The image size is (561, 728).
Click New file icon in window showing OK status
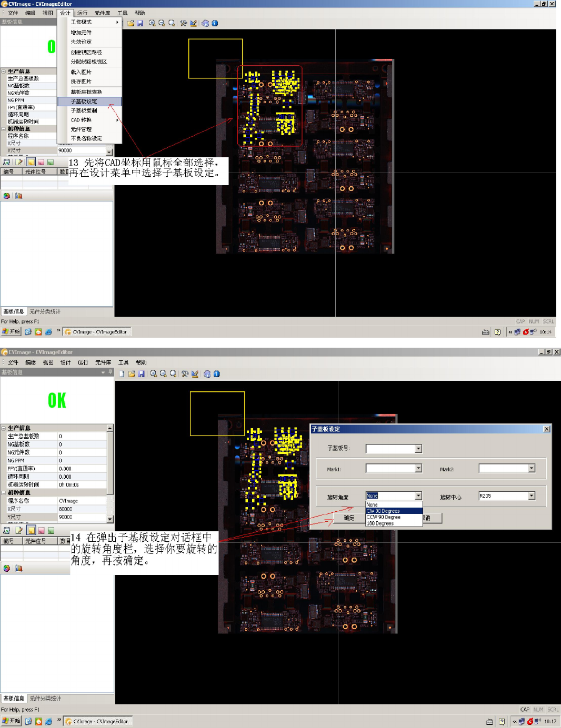click(122, 374)
